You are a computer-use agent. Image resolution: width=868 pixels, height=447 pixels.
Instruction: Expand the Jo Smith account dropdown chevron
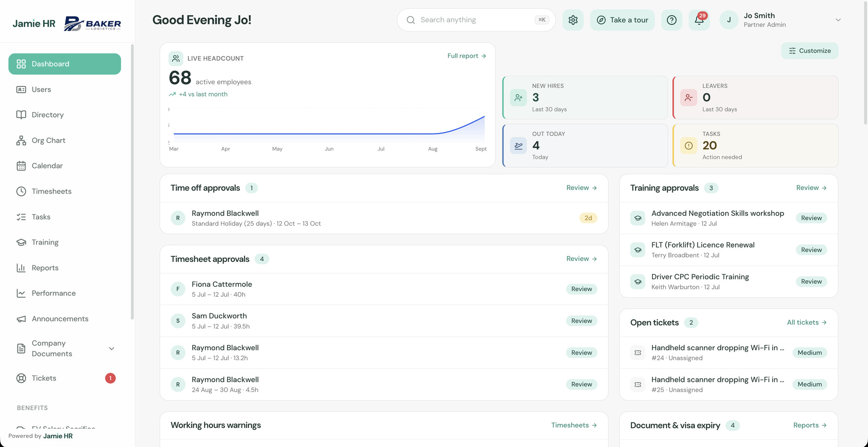(838, 20)
